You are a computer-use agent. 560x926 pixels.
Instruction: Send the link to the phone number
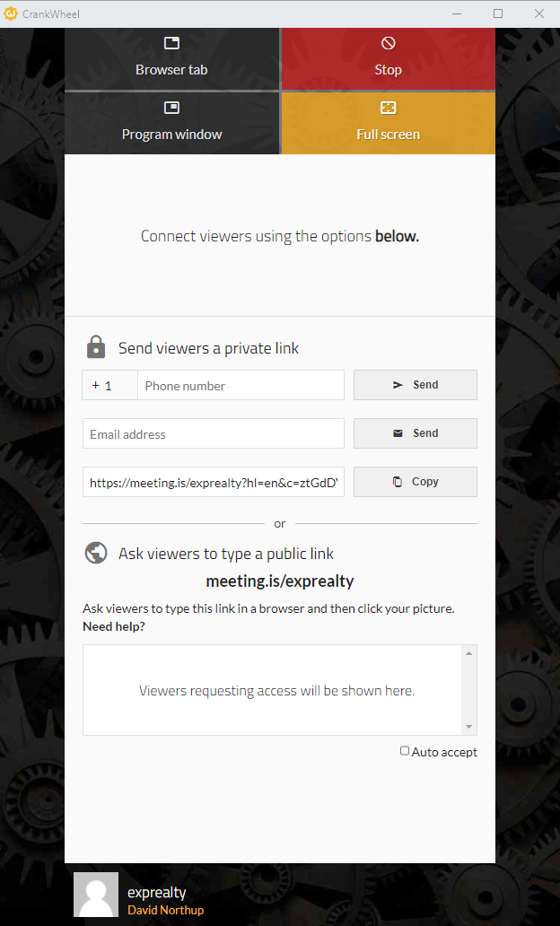tap(416, 385)
